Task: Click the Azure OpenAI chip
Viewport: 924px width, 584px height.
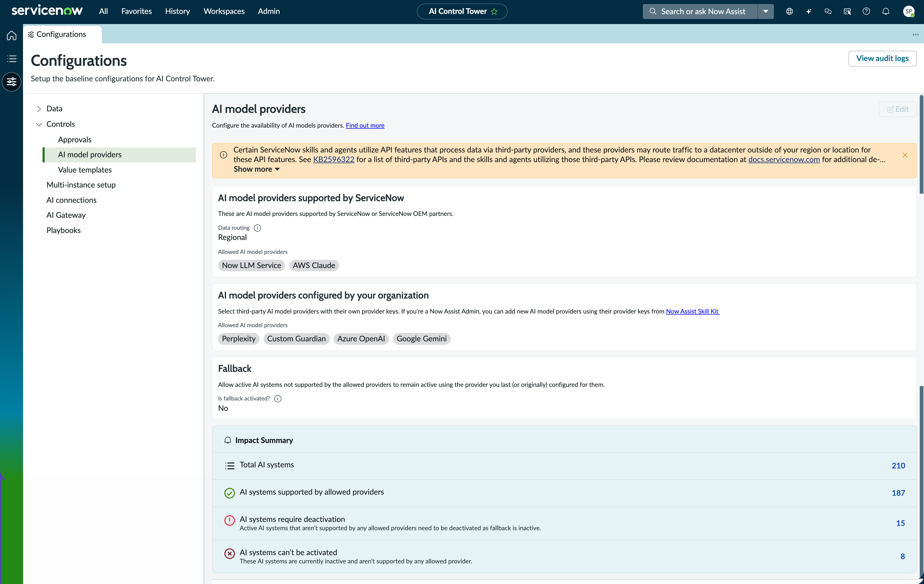Action: click(361, 339)
